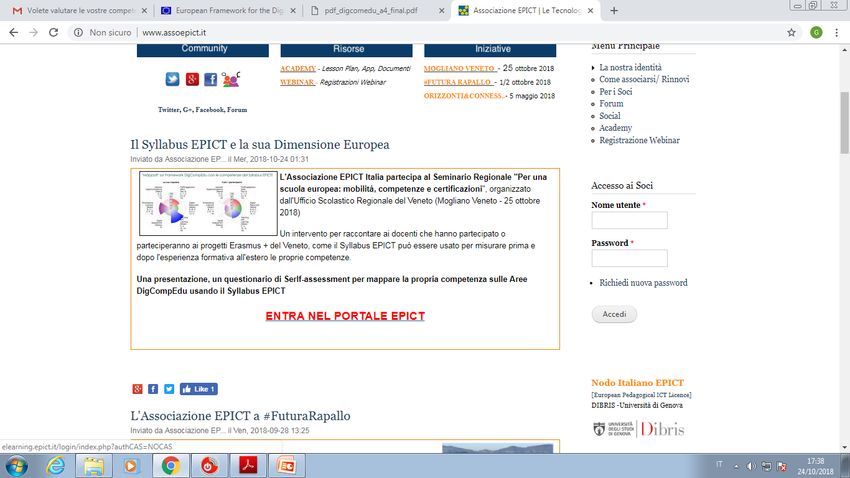This screenshot has height=478, width=850.
Task: Bookmark this page with the star icon
Action: coord(791,32)
